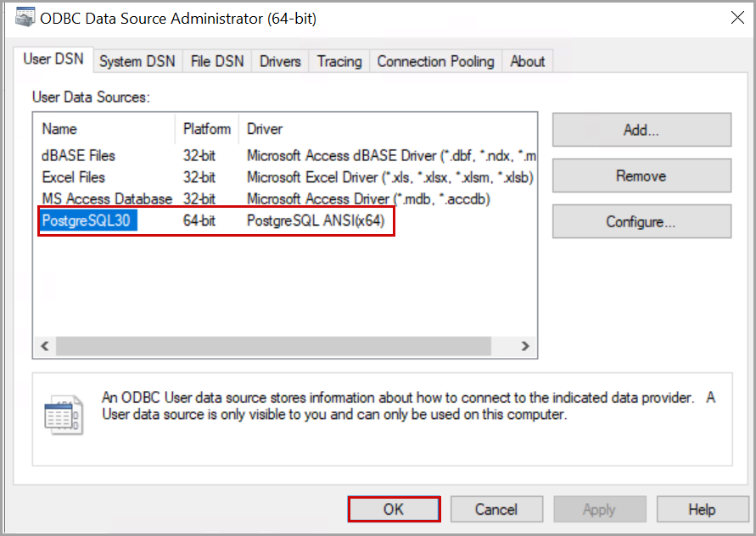Open Configure... for selected source

(641, 222)
